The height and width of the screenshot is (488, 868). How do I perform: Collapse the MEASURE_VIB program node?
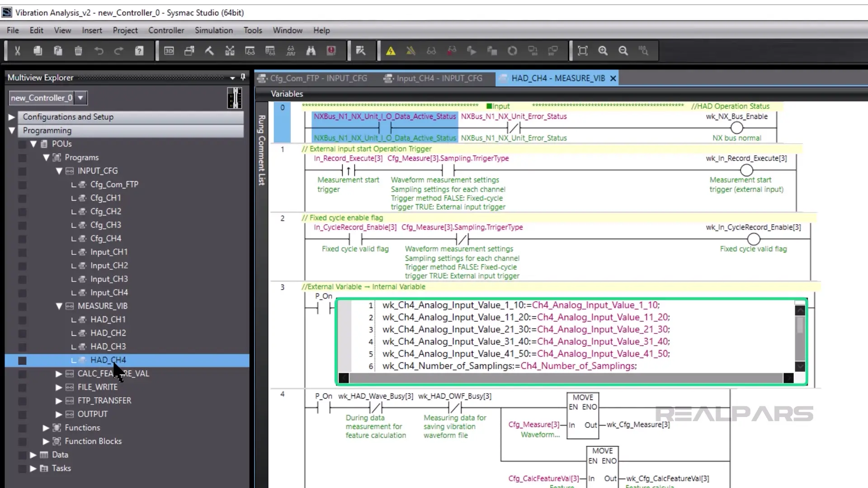point(59,306)
